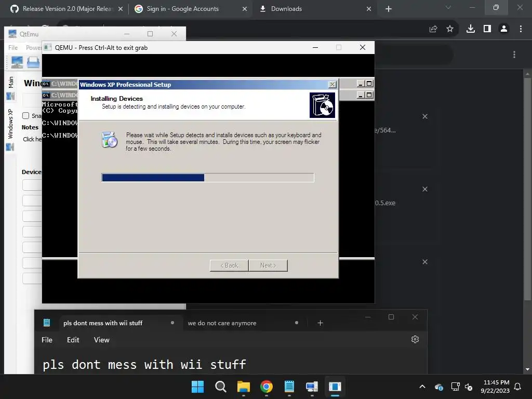Click the setup CD icon beside wait message
This screenshot has height=399, width=532.
point(110,139)
